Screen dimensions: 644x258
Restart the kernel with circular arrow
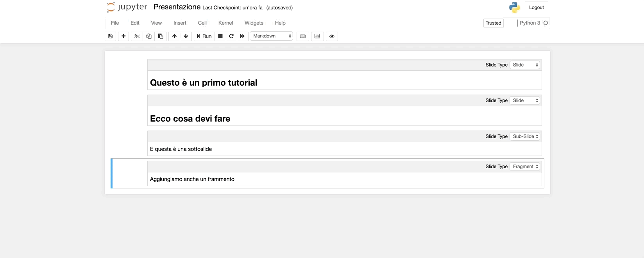(x=231, y=36)
